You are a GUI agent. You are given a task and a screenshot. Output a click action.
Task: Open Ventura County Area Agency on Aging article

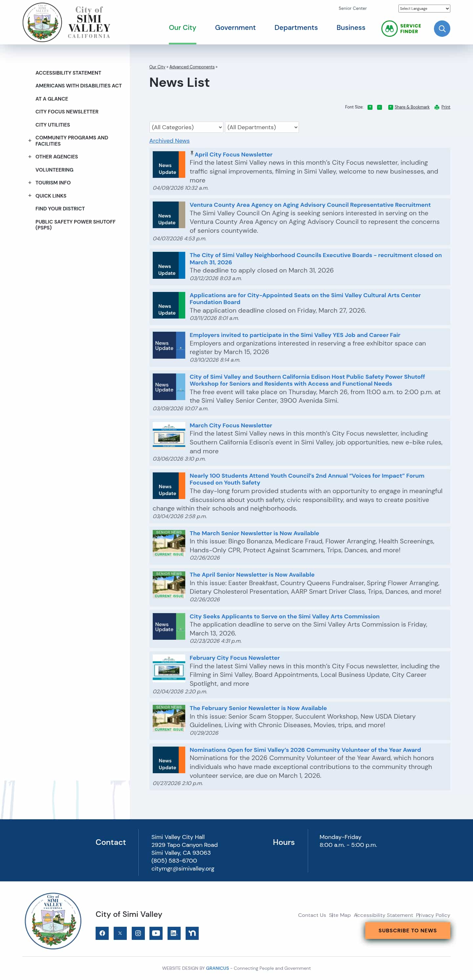point(310,205)
